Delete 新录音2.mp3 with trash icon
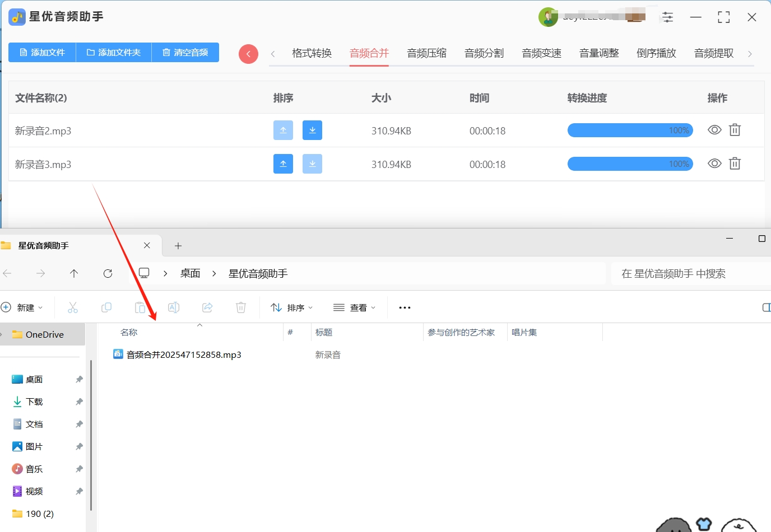Screen dimensions: 771x532 (x=735, y=130)
